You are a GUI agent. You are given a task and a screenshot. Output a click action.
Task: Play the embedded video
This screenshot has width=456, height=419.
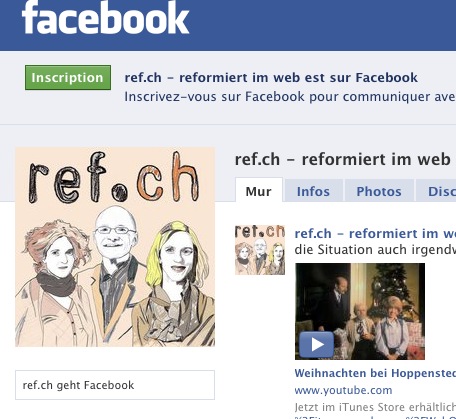tap(317, 345)
